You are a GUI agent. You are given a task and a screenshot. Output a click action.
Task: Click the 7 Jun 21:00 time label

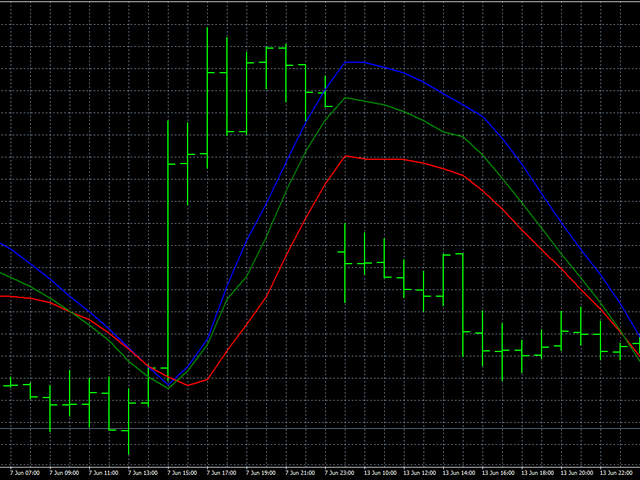coord(298,472)
